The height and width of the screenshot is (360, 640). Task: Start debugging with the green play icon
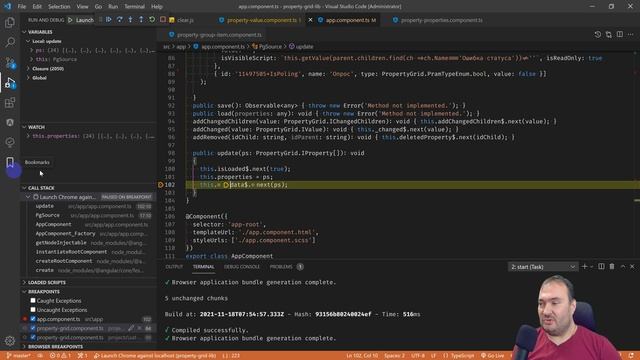70,20
